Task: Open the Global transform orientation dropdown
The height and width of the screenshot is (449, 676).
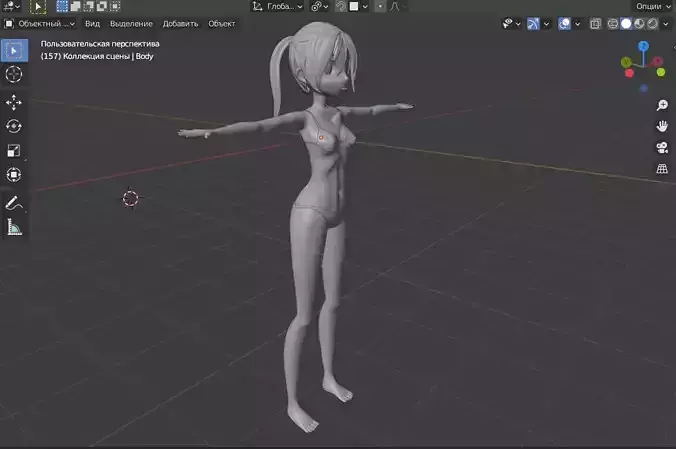Action: [278, 6]
